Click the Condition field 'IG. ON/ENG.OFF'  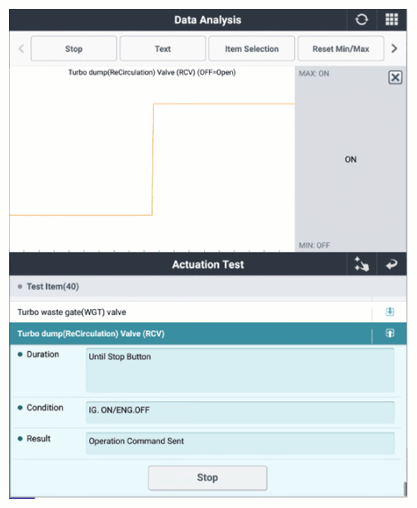pyautogui.click(x=240, y=412)
